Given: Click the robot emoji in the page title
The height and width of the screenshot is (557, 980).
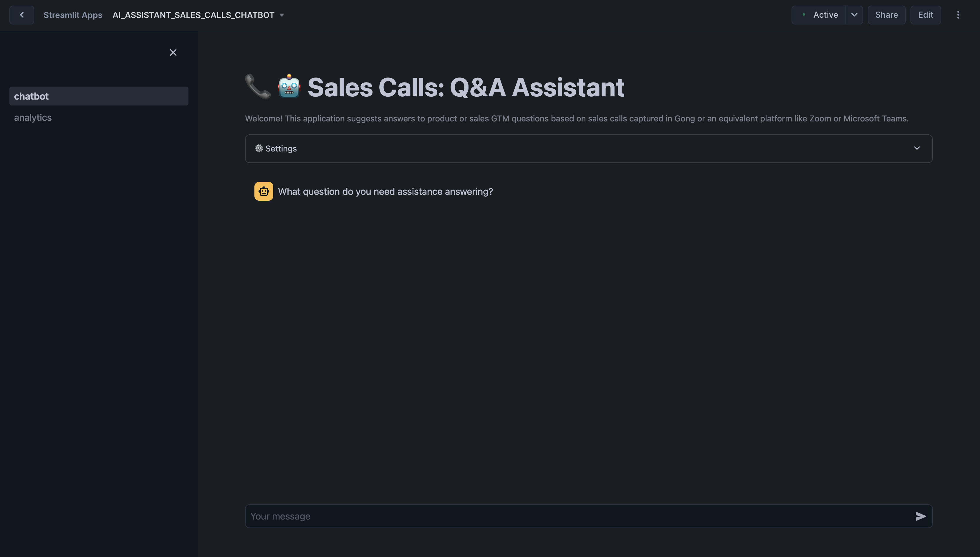Looking at the screenshot, I should pyautogui.click(x=289, y=87).
